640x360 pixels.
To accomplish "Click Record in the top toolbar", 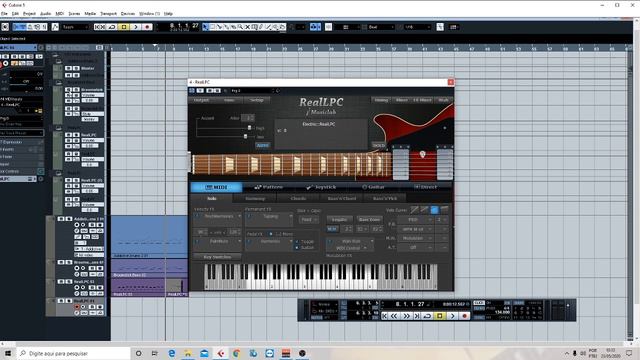I will coord(147,27).
